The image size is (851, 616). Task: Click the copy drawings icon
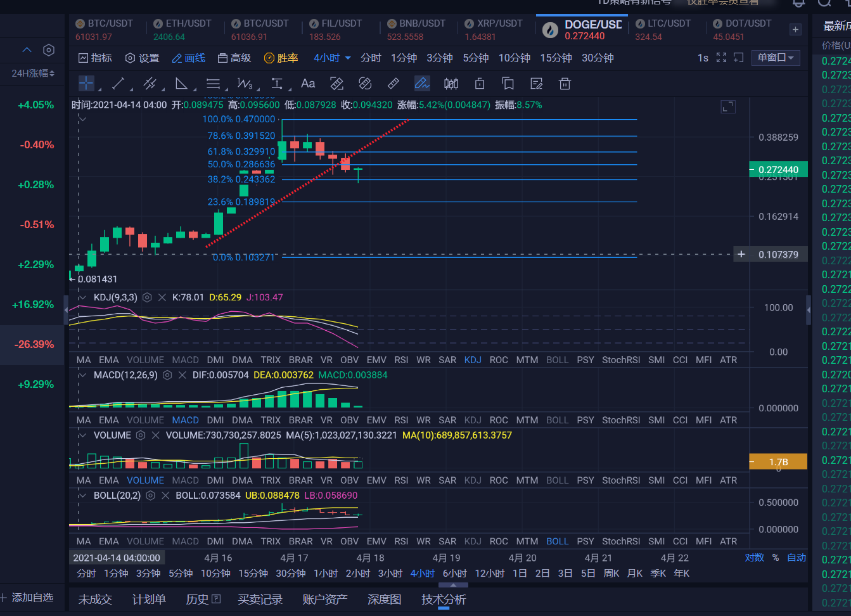(x=508, y=84)
